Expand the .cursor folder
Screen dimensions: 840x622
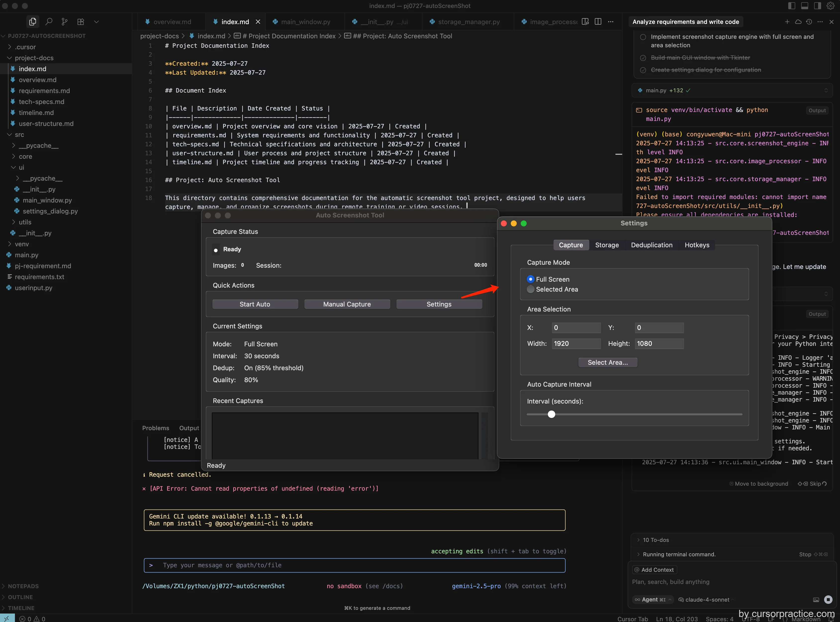pos(25,47)
